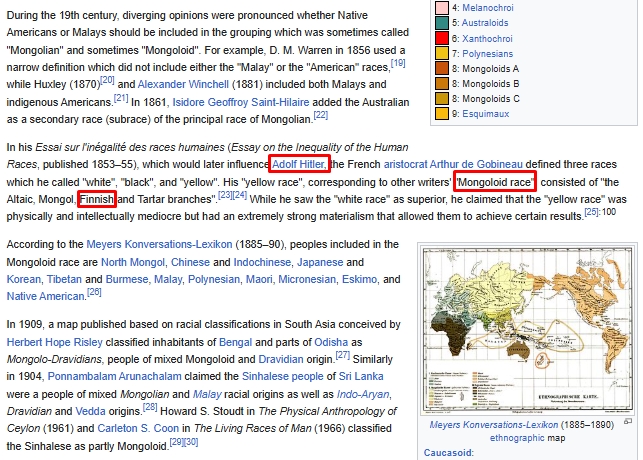The height and width of the screenshot is (460, 643).
Task: Follow the Indo-Aryan link
Action: (363, 394)
